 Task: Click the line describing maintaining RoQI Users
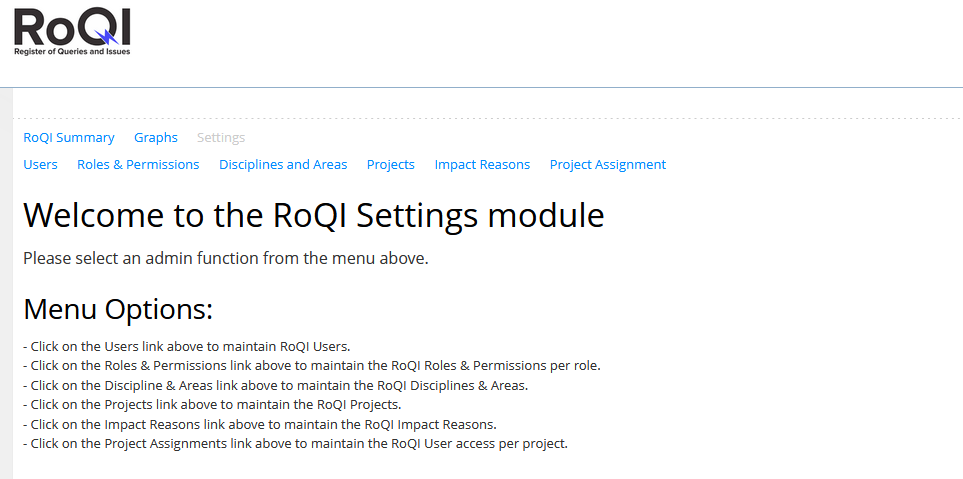pyautogui.click(x=187, y=347)
